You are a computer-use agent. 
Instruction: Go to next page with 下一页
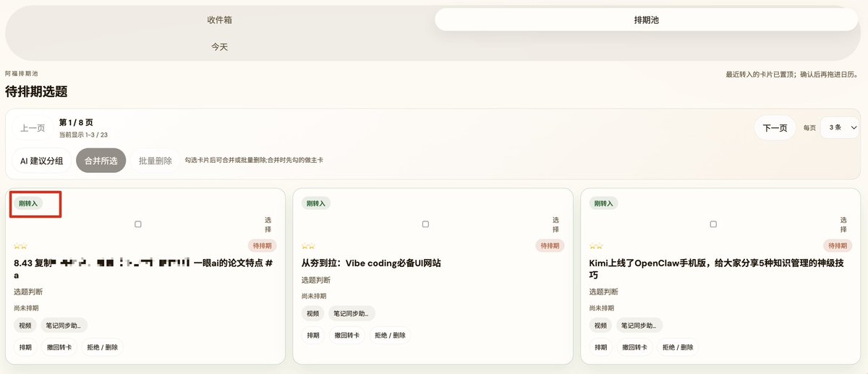(x=775, y=128)
